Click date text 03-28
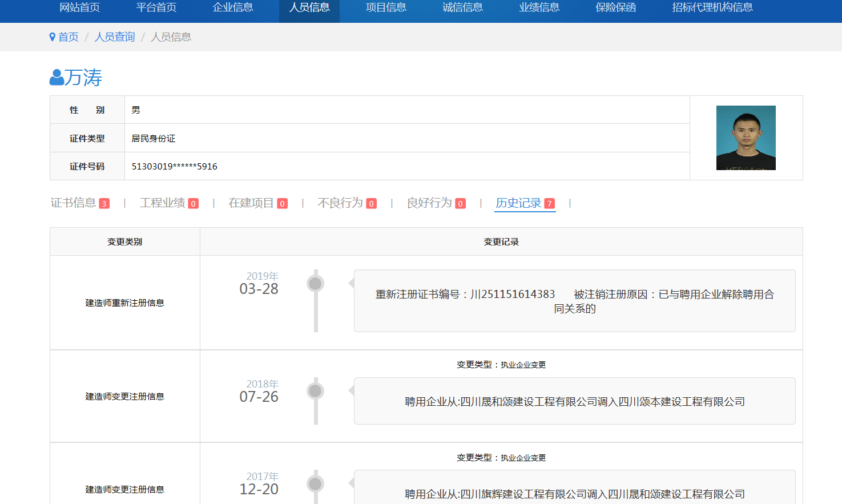842x504 pixels. coord(259,289)
